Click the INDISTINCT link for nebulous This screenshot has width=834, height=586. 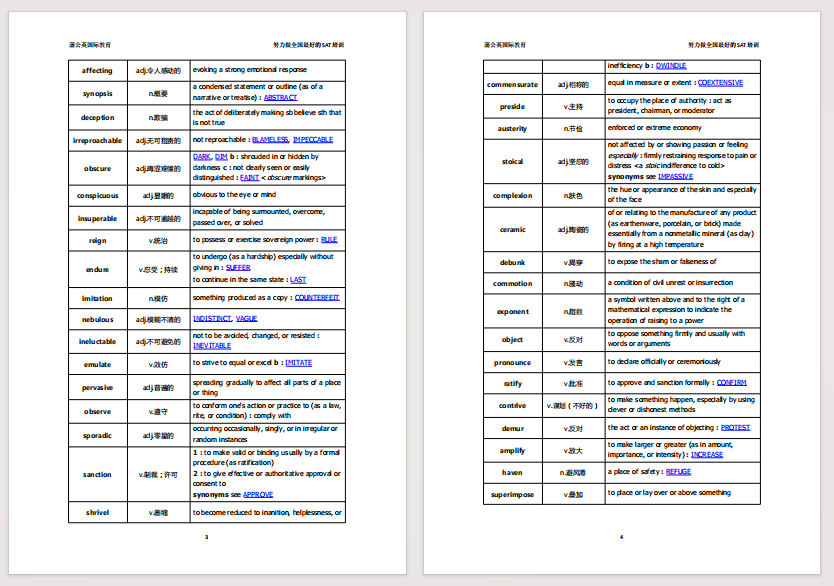click(211, 319)
